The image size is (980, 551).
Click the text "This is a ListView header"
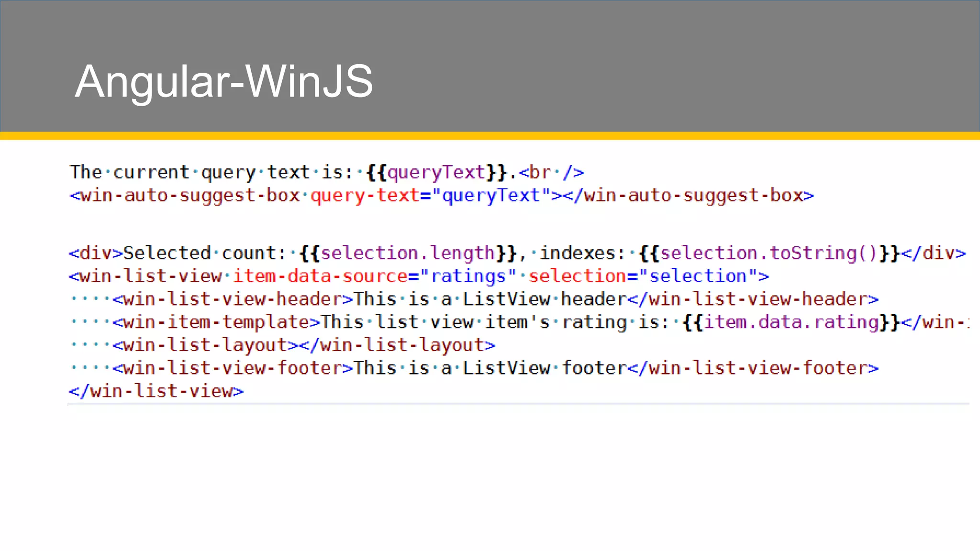(490, 299)
